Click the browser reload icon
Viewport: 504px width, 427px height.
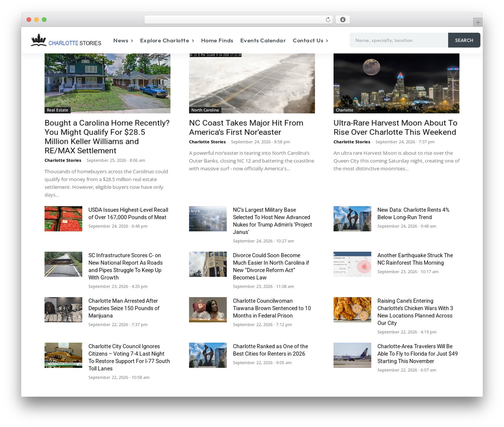point(328,20)
